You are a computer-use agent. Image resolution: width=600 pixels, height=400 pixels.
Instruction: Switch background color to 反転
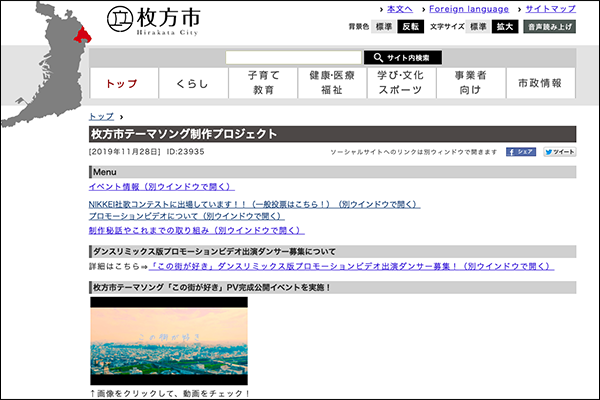coord(411,27)
